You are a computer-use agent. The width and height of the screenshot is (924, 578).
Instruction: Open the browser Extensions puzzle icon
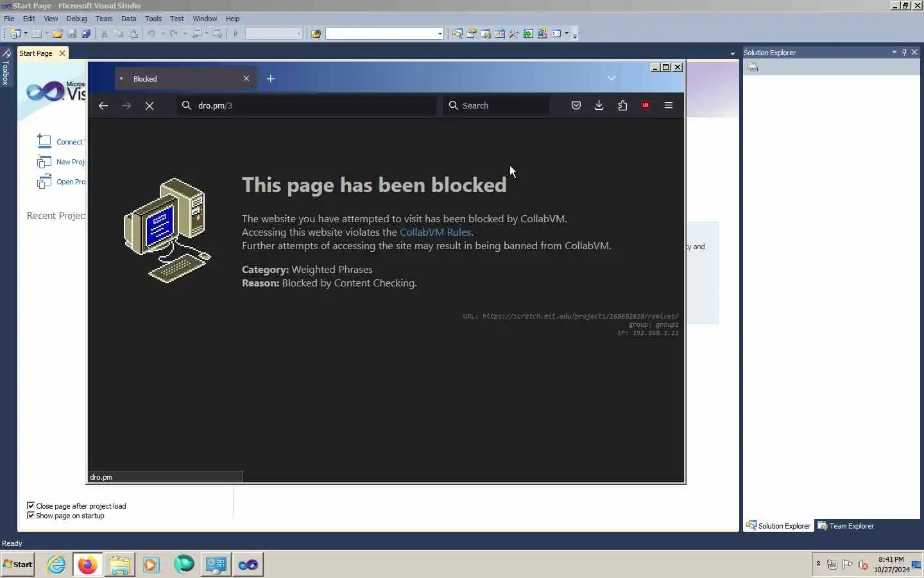(622, 105)
